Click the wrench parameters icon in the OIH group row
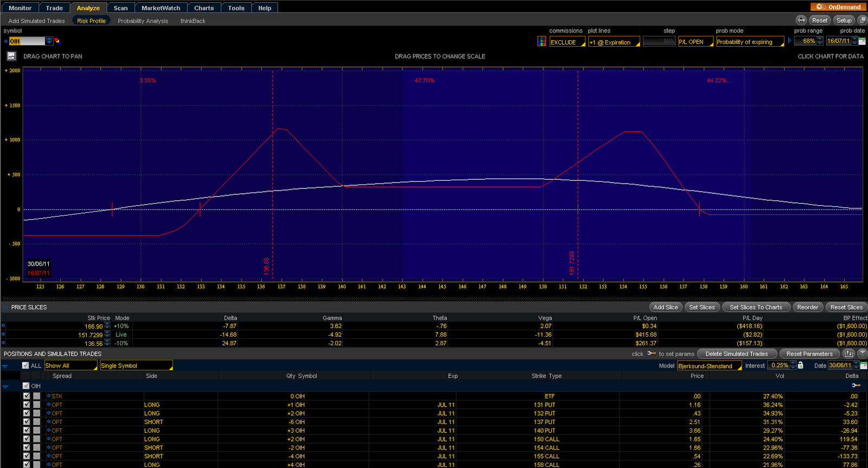868x468 pixels. [856, 385]
